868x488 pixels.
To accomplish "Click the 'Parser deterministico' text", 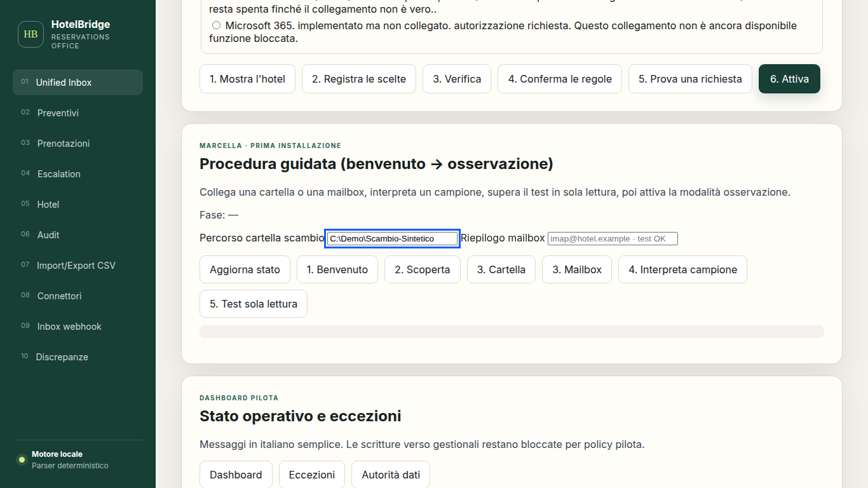I will click(70, 466).
